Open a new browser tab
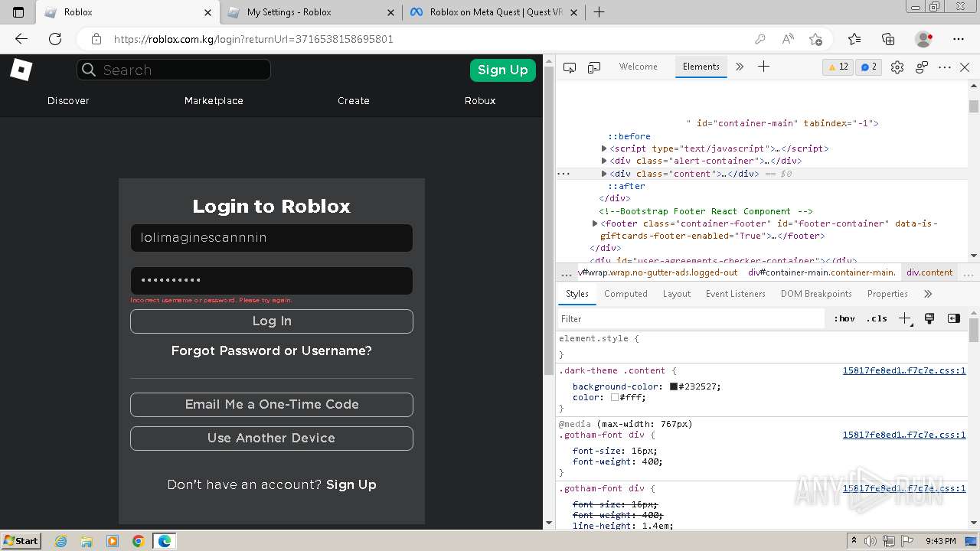Viewport: 980px width, 551px height. 599,12
